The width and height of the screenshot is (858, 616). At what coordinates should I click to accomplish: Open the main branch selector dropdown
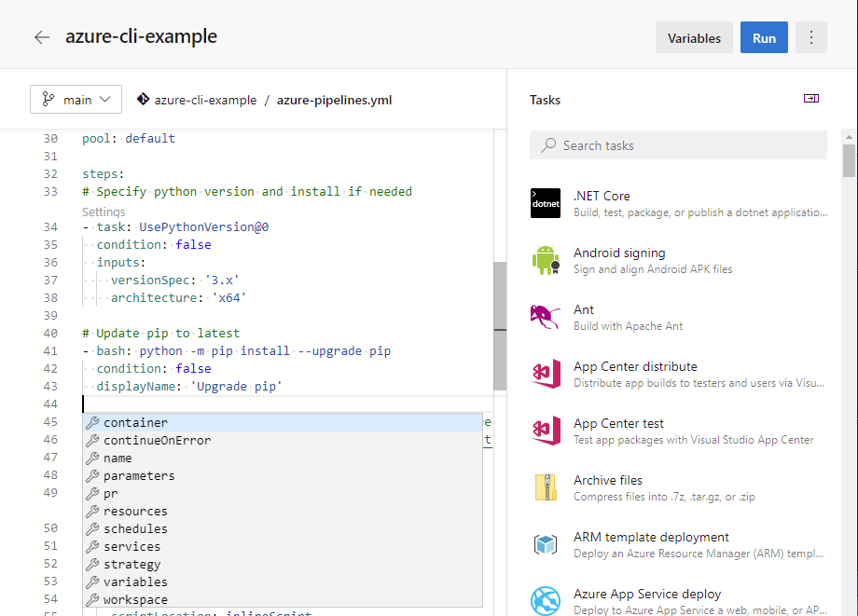pyautogui.click(x=76, y=100)
